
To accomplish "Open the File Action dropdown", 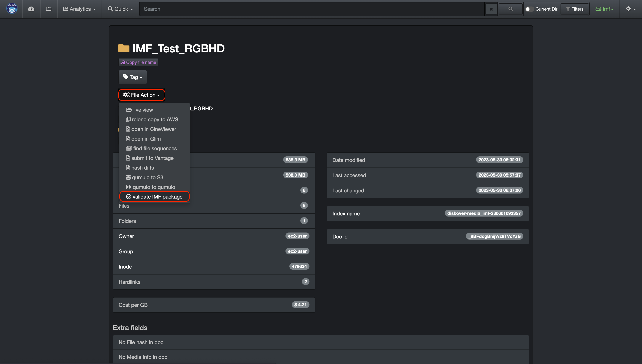I will [x=141, y=95].
